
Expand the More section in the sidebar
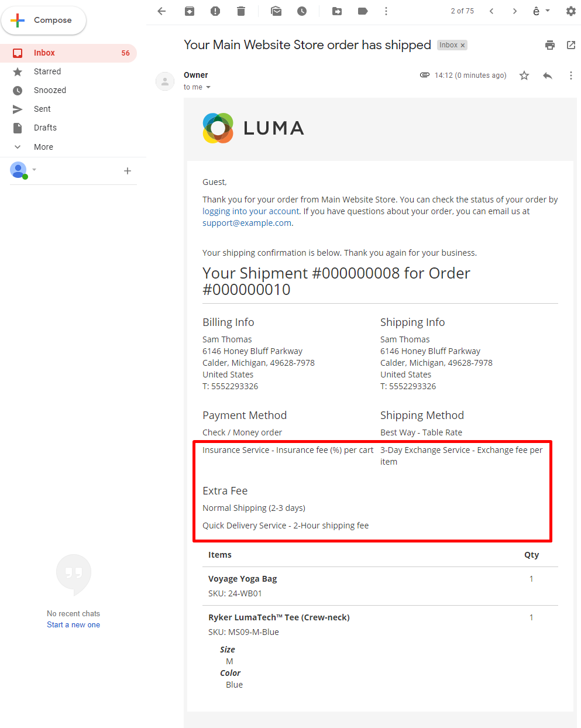[43, 147]
